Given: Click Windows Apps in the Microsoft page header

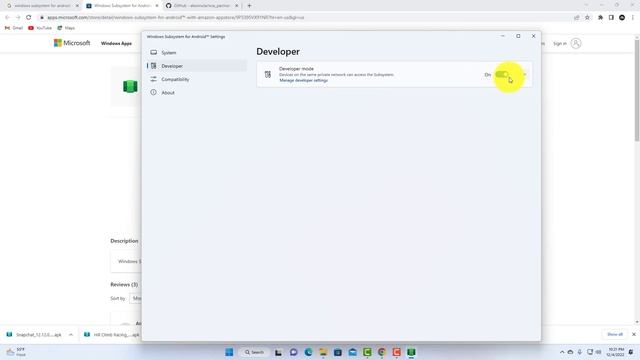Looking at the screenshot, I should point(116,43).
